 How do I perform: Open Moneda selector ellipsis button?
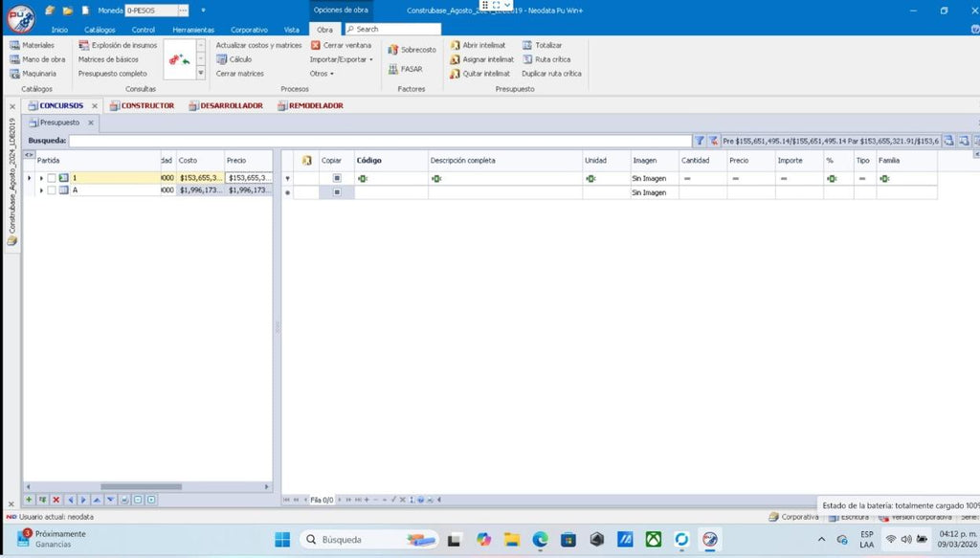[x=183, y=11]
